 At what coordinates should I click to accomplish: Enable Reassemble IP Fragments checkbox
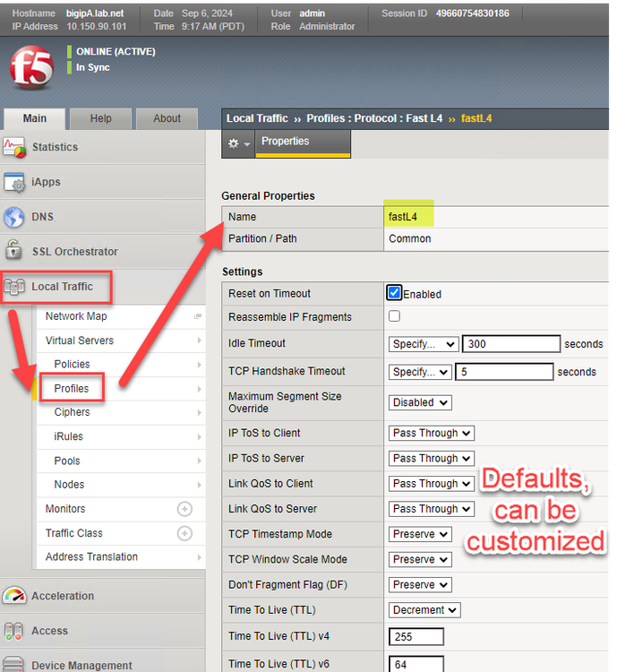tap(394, 316)
